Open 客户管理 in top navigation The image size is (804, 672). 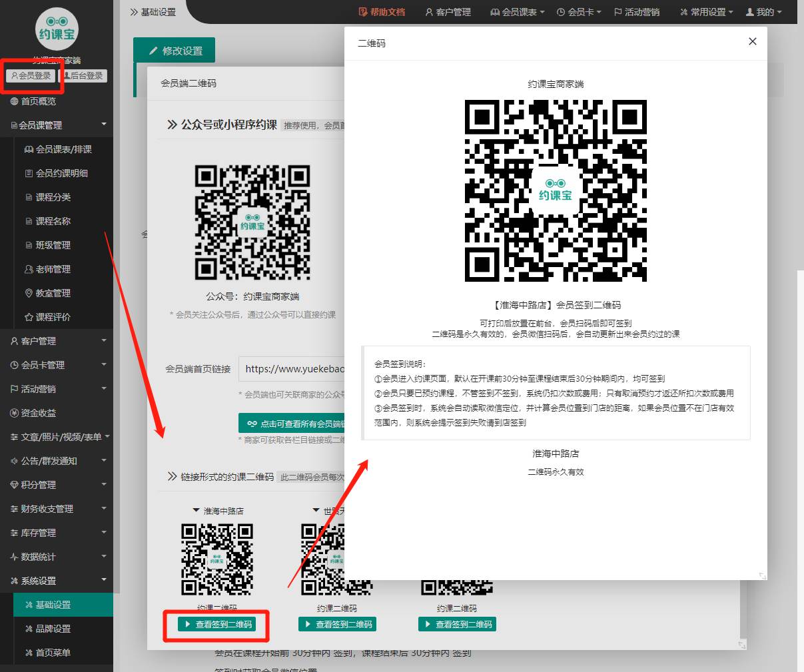tap(448, 12)
